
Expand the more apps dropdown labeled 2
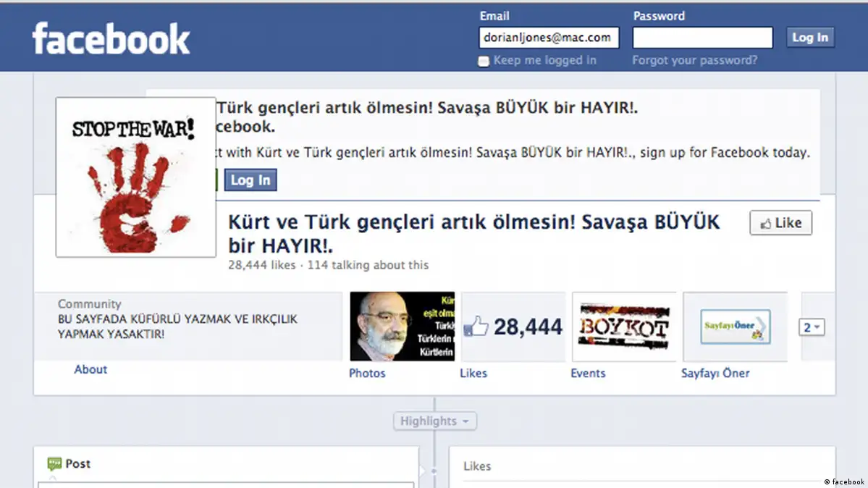click(x=812, y=327)
